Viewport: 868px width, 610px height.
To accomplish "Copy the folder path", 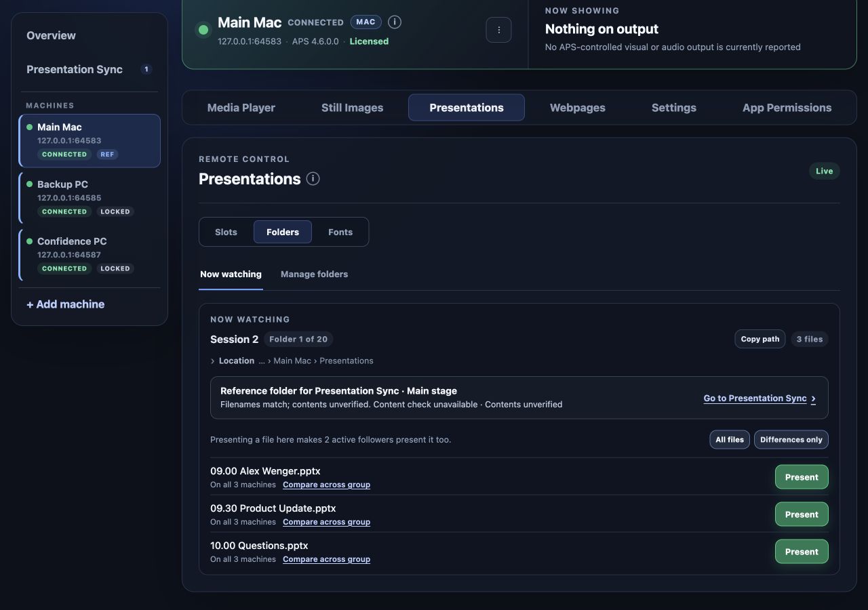I will [x=760, y=340].
